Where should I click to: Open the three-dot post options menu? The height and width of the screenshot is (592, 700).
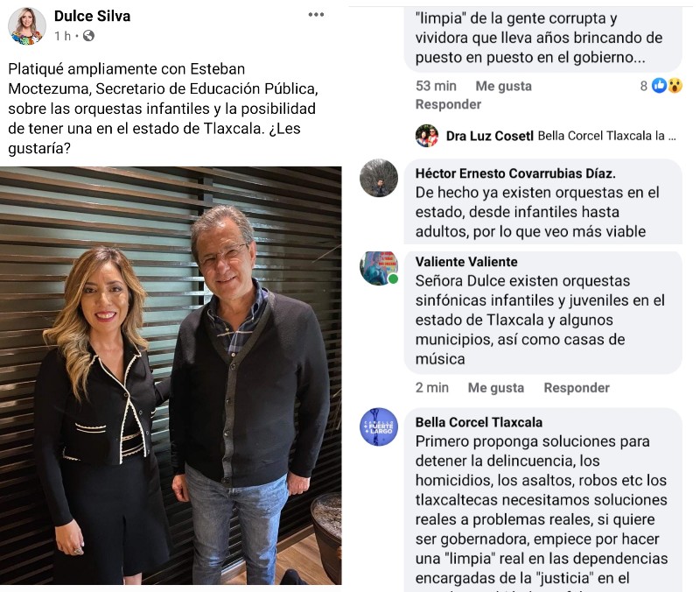click(x=316, y=15)
